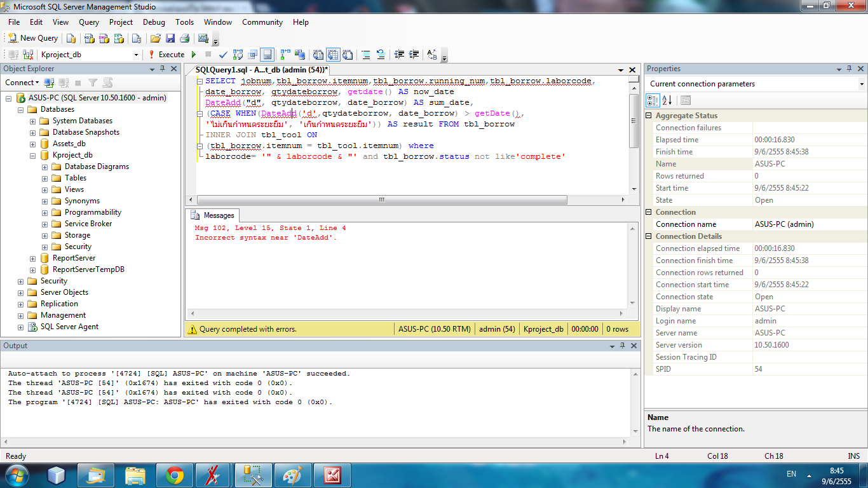Click the Database Engine Query icon

pos(71,38)
